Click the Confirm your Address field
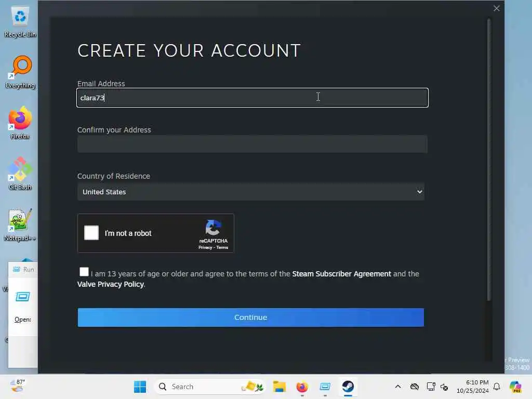 252,144
